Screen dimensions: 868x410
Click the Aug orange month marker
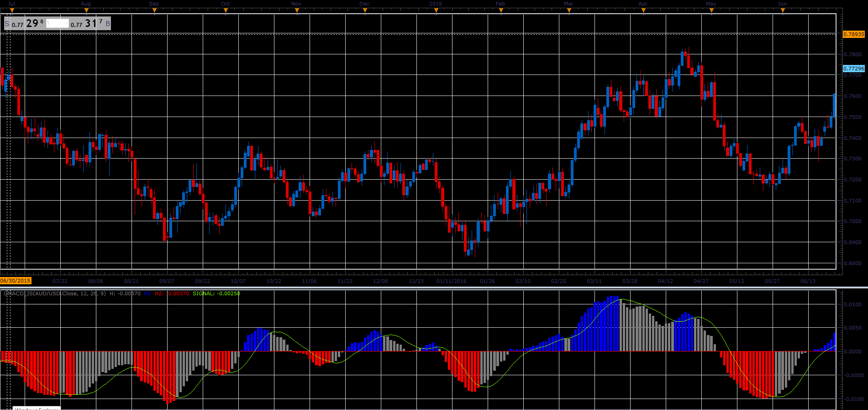tap(87, 10)
